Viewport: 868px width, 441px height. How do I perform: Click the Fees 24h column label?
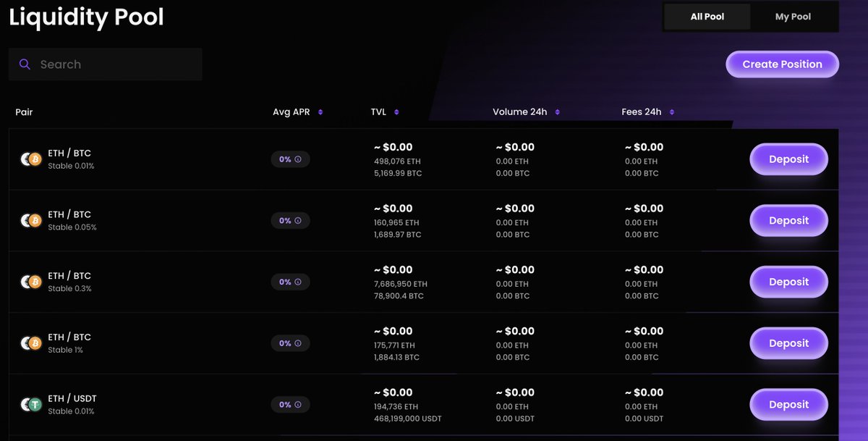pos(642,112)
